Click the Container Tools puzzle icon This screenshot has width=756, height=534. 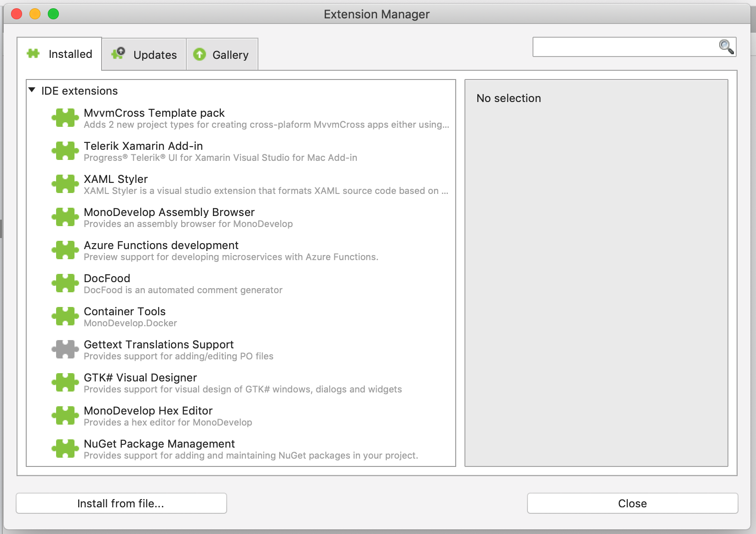click(65, 316)
